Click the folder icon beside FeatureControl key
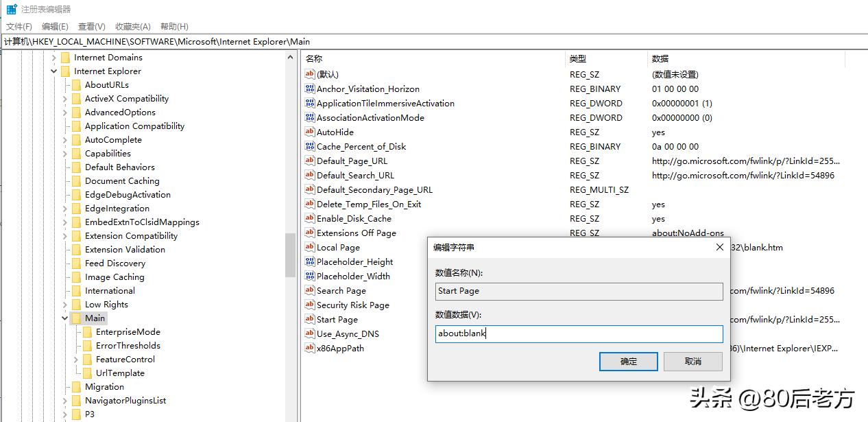Image resolution: width=868 pixels, height=422 pixels. [x=87, y=360]
